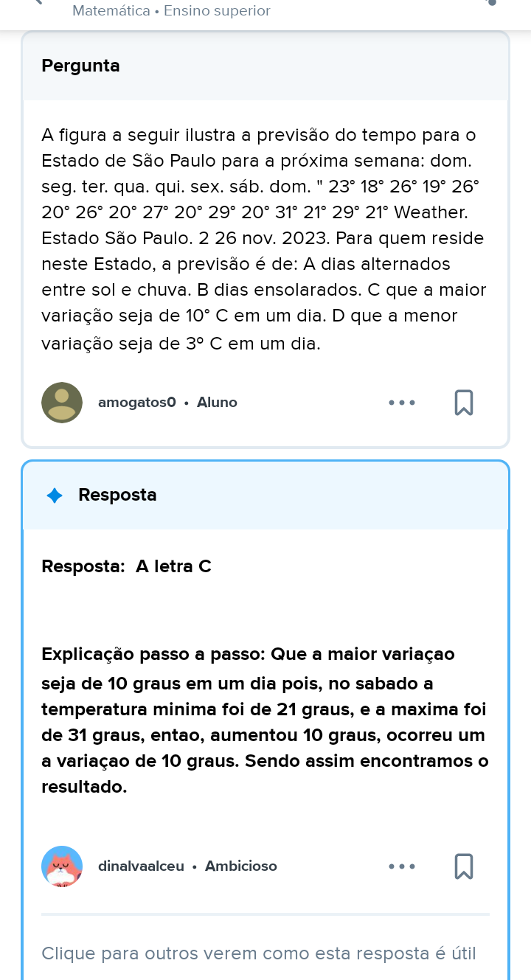Open the top-right header menu icon
The width and height of the screenshot is (531, 980).
pos(492,4)
